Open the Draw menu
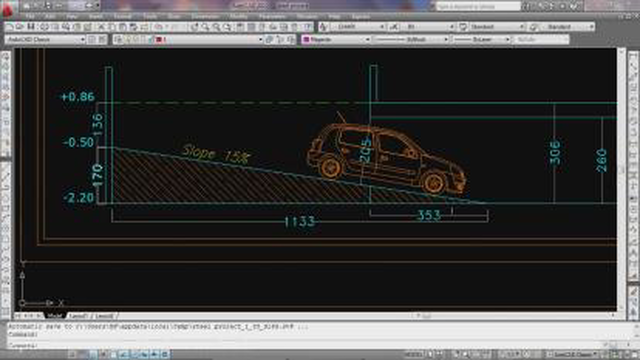This screenshot has height=360, width=640. click(174, 17)
